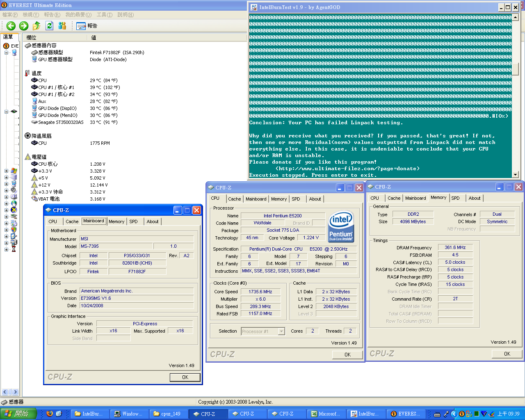
Task: Click scroll-up arrow in IntelBurnTest window
Action: pos(516,17)
